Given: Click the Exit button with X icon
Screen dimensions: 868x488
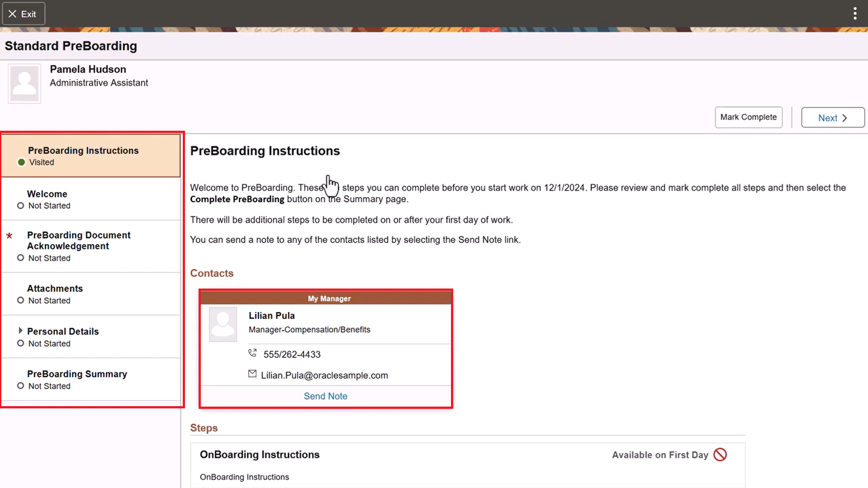Looking at the screenshot, I should coord(24,14).
